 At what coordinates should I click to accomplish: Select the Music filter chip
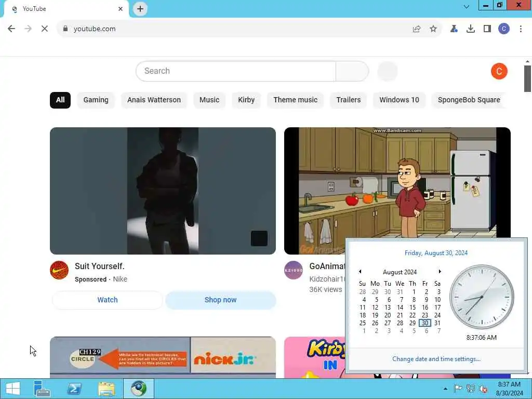209,100
